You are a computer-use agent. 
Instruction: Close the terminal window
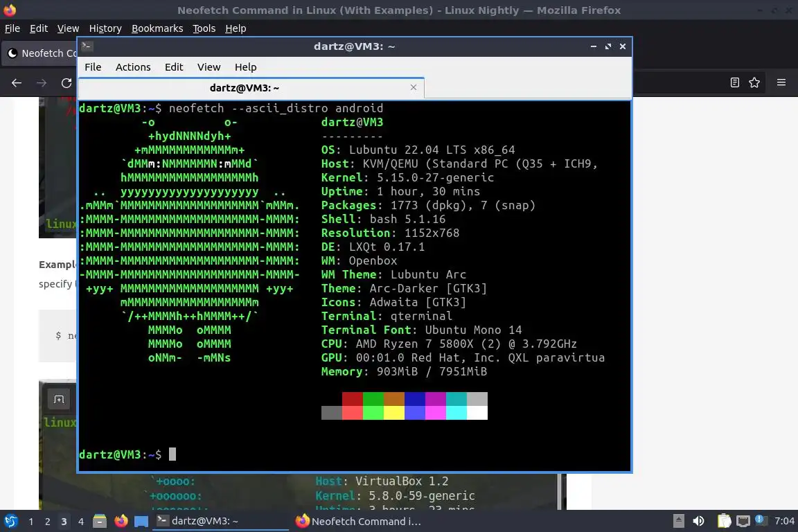623,46
